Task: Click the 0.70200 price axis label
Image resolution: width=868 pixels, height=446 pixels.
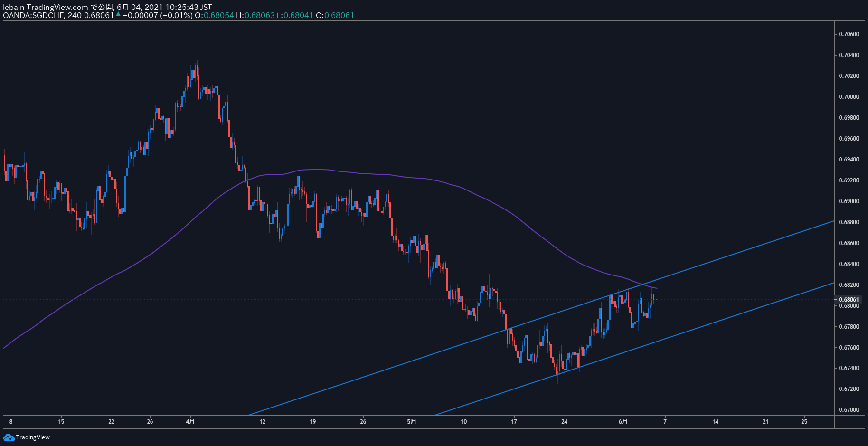Action: 849,76
